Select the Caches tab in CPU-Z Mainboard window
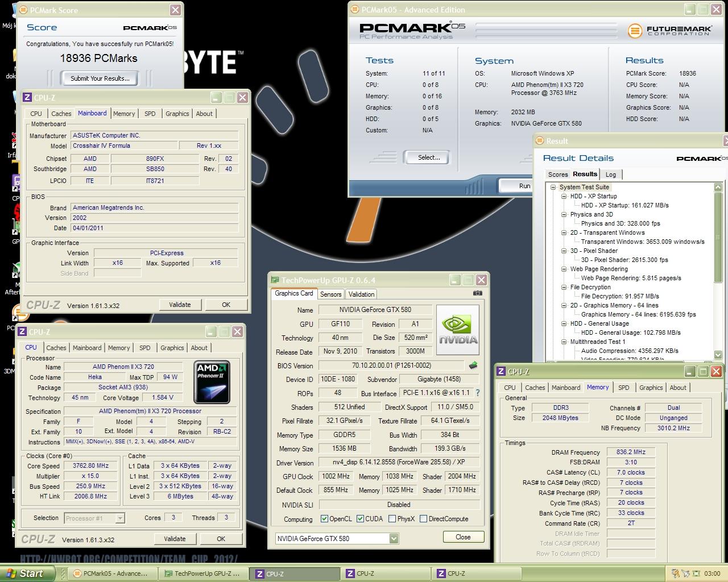 (61, 114)
